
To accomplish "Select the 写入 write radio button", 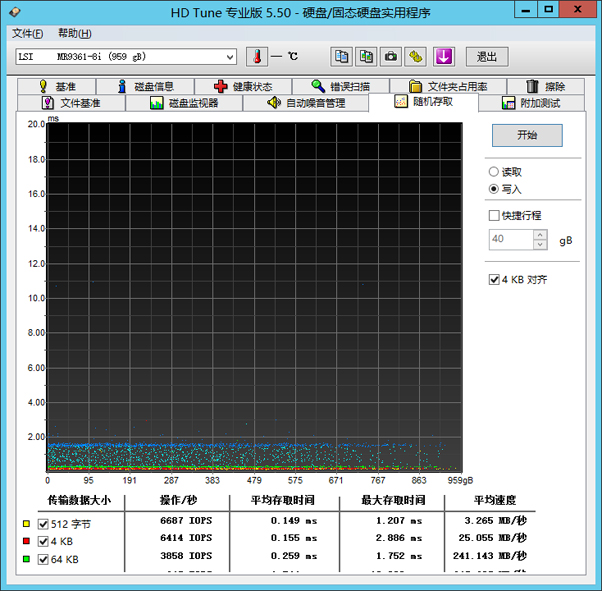I will click(505, 189).
